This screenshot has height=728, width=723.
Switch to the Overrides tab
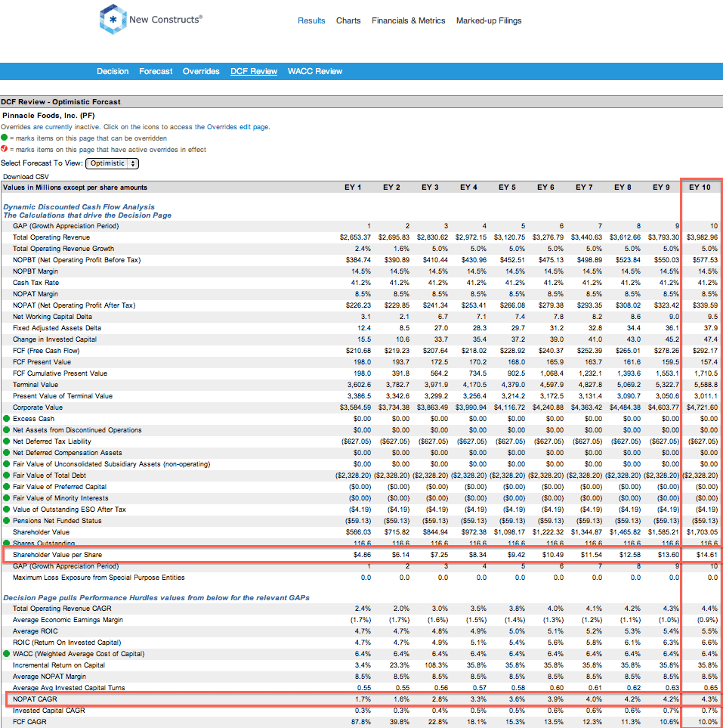(x=201, y=72)
